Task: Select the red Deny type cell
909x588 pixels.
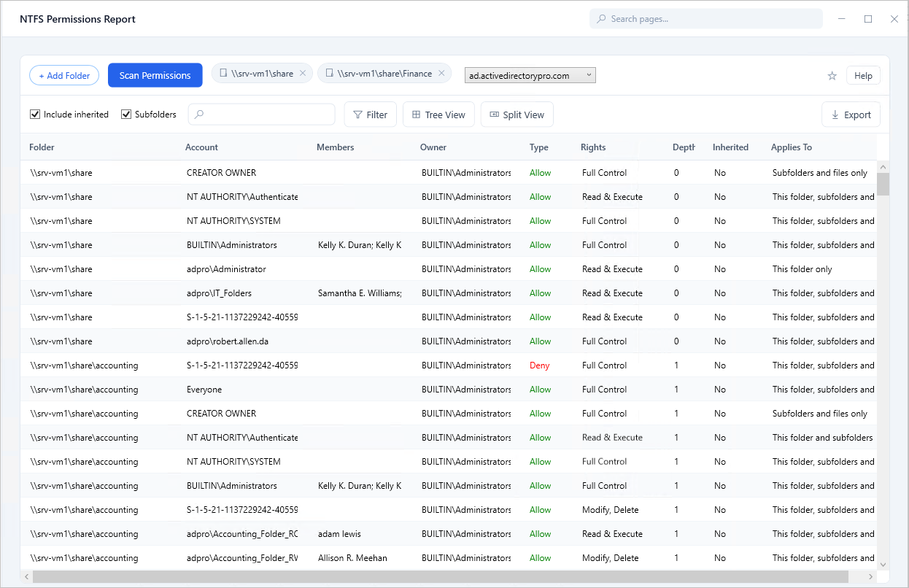Action: [540, 365]
